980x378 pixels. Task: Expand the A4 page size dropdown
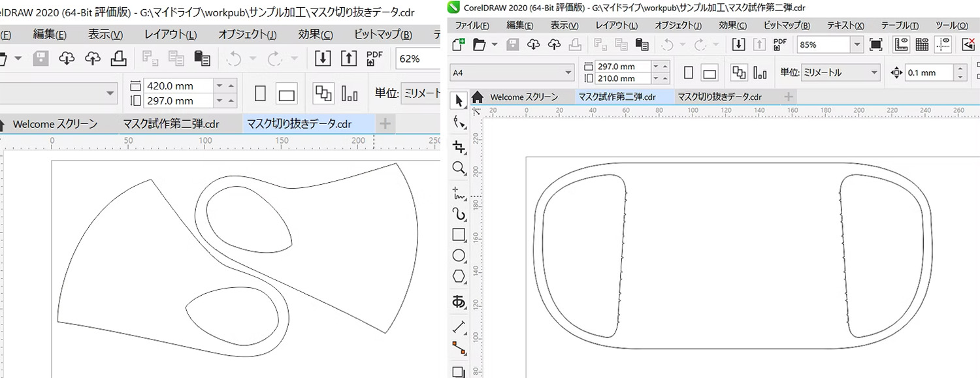click(x=568, y=72)
